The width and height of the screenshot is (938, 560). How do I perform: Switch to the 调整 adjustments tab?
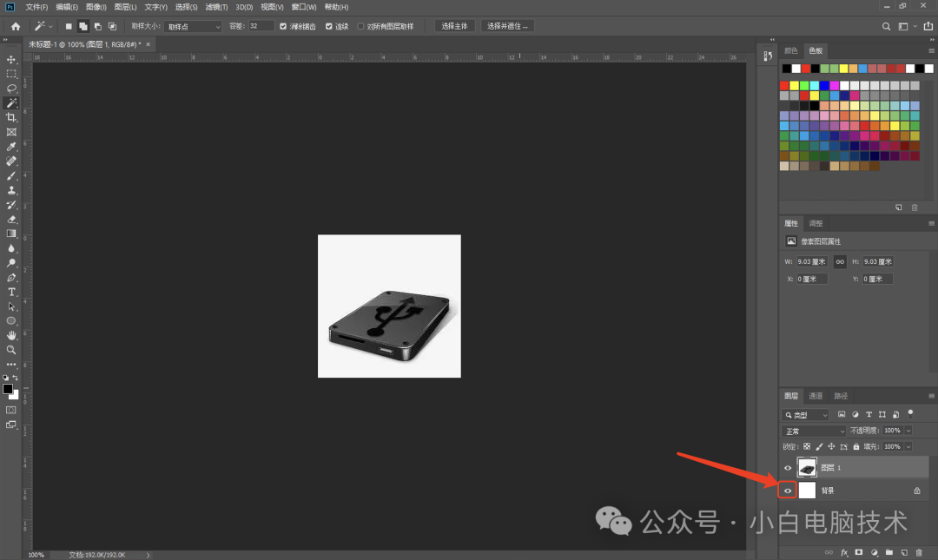tap(816, 223)
